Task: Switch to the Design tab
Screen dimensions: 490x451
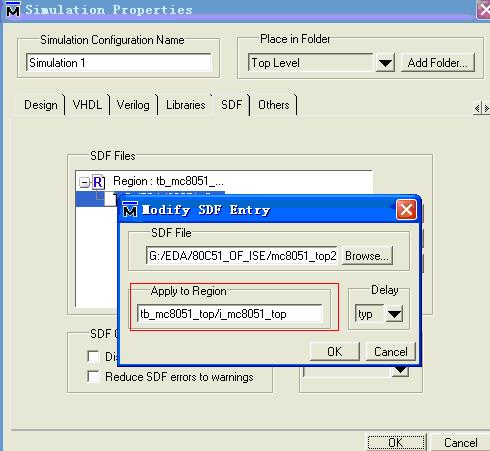Action: click(x=41, y=105)
